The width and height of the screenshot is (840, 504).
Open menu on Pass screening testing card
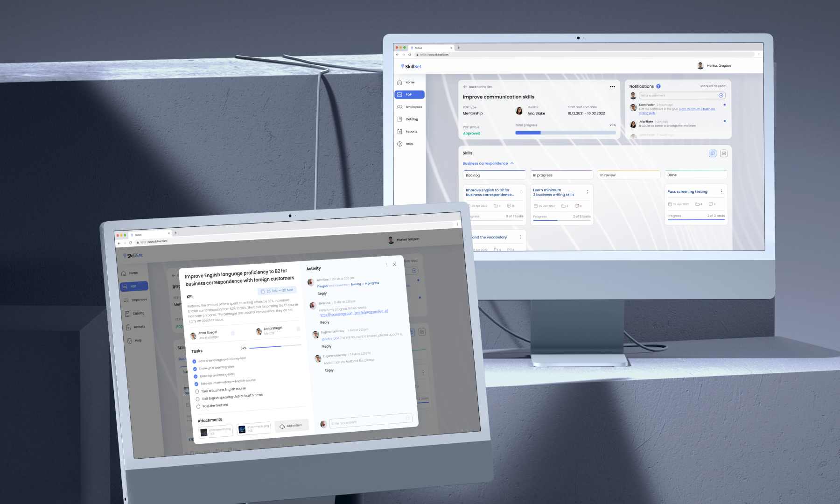tap(721, 191)
